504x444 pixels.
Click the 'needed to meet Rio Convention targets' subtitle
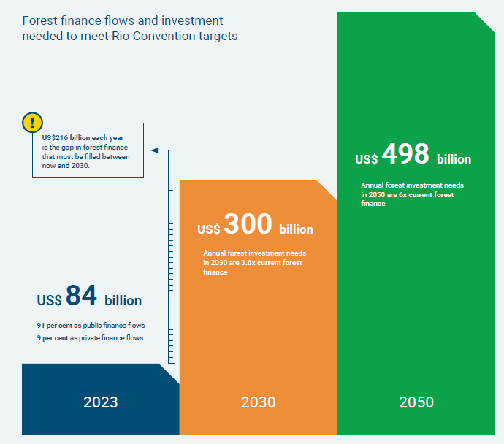coord(129,36)
